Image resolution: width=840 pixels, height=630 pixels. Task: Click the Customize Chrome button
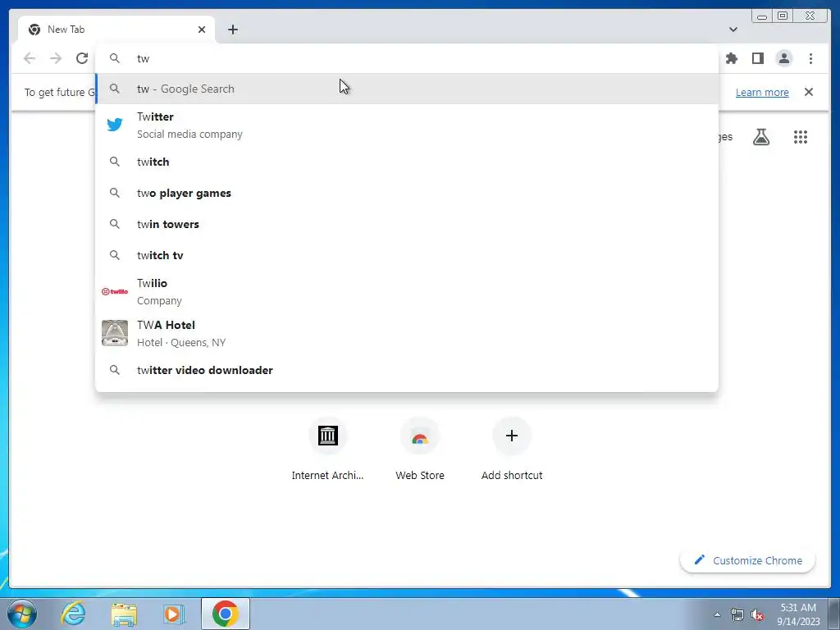(x=748, y=560)
